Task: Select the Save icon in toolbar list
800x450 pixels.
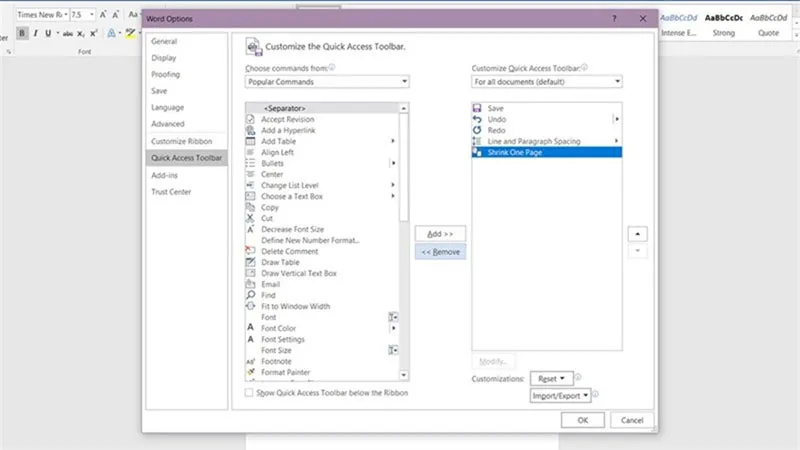Action: [x=477, y=108]
